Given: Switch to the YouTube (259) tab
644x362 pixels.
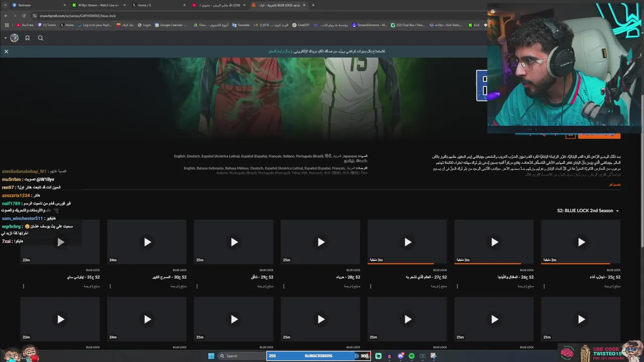Looking at the screenshot, I should (x=219, y=5).
